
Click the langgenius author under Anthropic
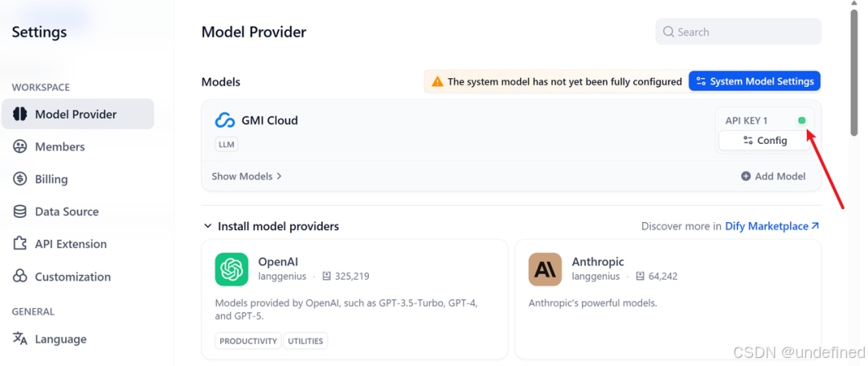(x=596, y=276)
